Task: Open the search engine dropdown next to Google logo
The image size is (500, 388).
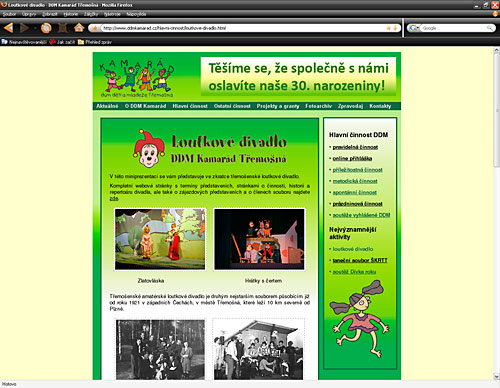Action: (x=418, y=28)
